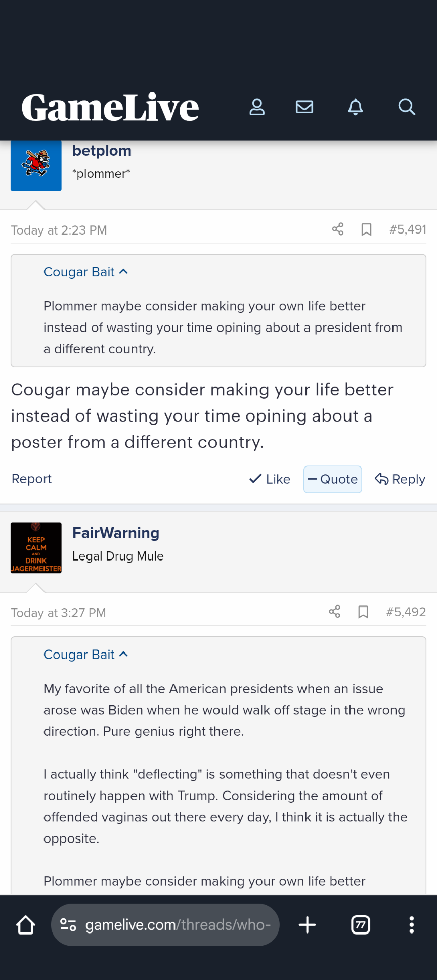Open the inbox envelope icon
This screenshot has width=437, height=980.
(304, 107)
